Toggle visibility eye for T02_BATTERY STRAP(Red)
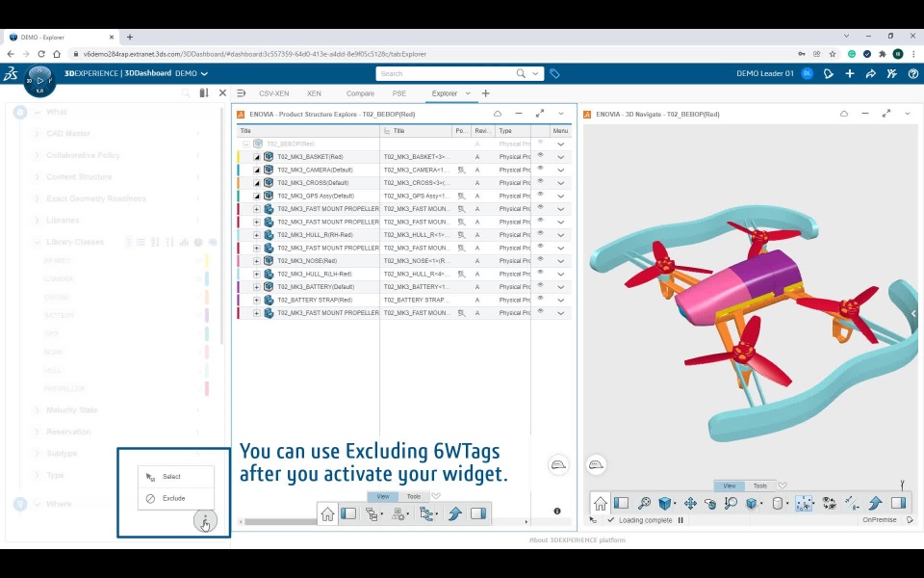 540,298
